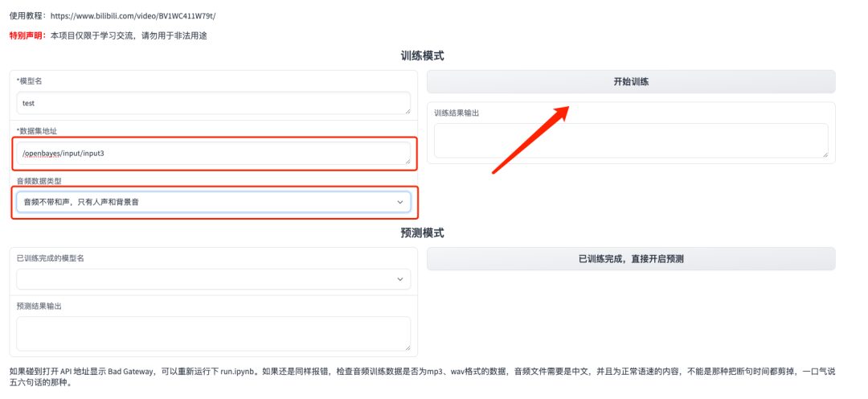
Task: Click the 开始训练 button
Action: (631, 81)
